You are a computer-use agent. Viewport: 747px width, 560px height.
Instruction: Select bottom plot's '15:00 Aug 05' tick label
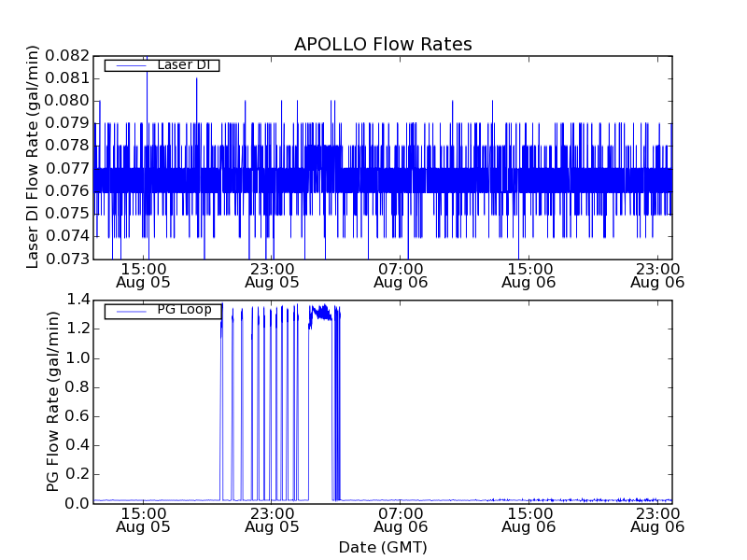point(144,520)
